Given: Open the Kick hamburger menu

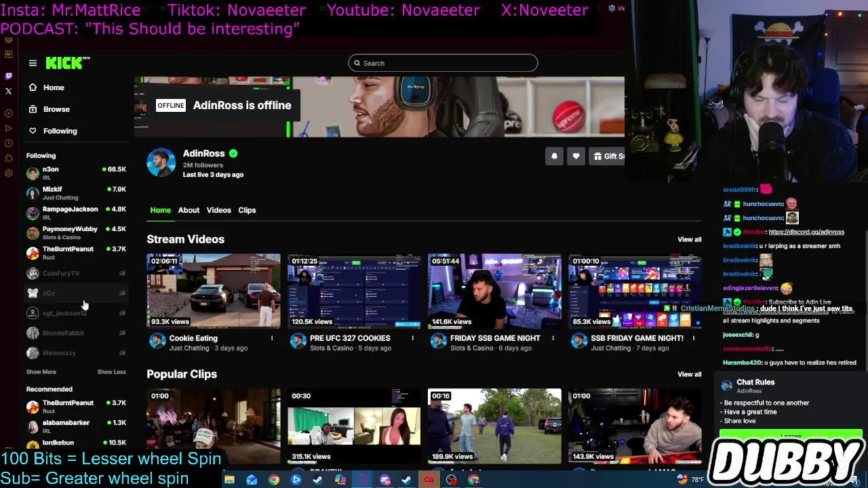Looking at the screenshot, I should pos(33,63).
